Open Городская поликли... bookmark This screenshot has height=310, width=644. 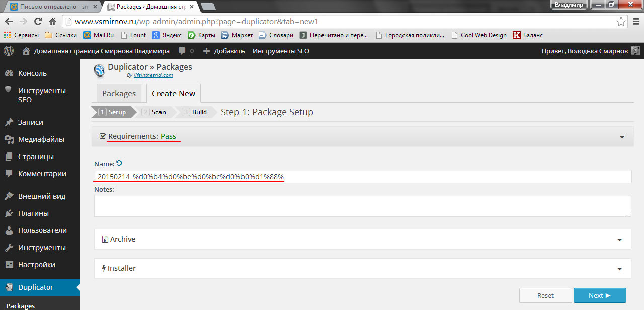(x=410, y=35)
